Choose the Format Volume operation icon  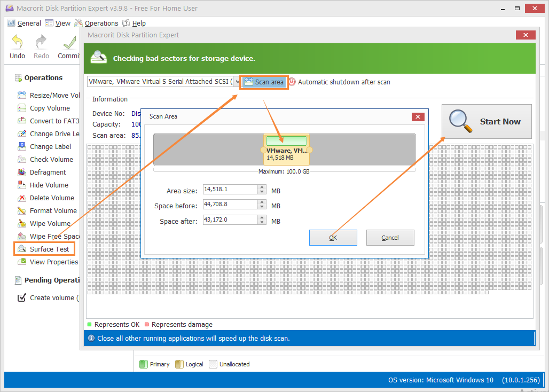(22, 211)
